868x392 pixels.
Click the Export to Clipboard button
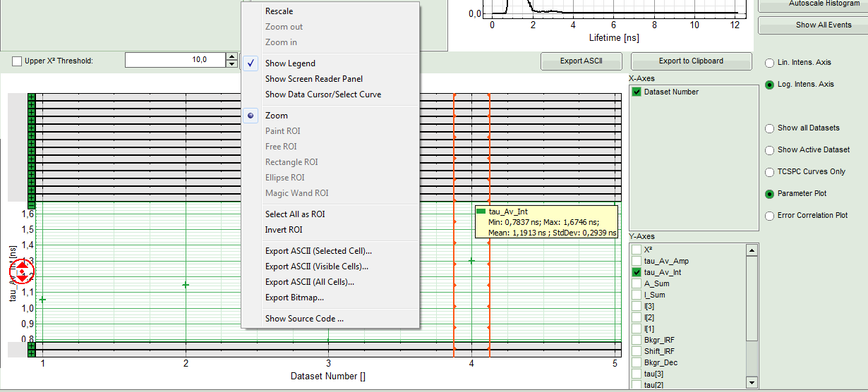click(690, 61)
